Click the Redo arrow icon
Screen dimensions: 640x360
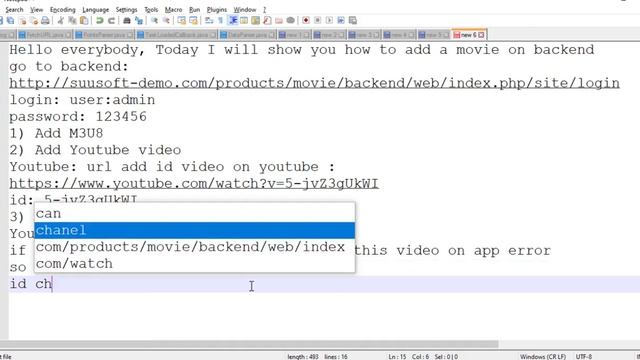tap(111, 20)
